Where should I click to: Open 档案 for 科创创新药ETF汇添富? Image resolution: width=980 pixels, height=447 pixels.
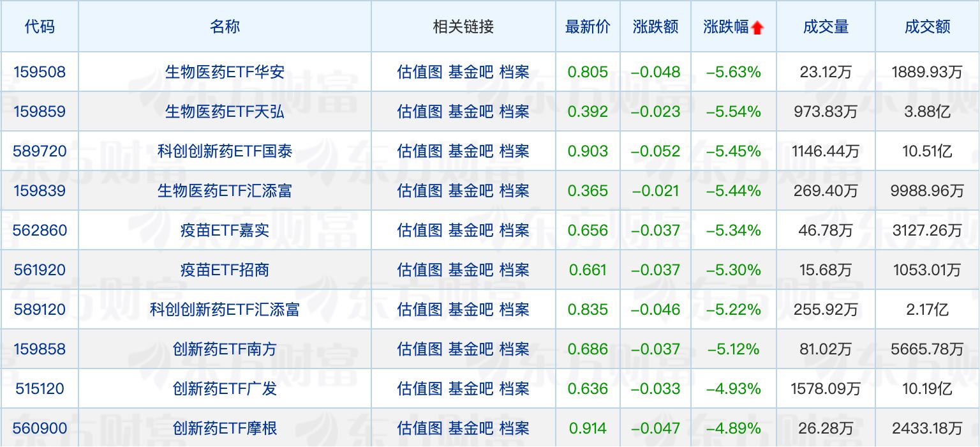pos(514,310)
